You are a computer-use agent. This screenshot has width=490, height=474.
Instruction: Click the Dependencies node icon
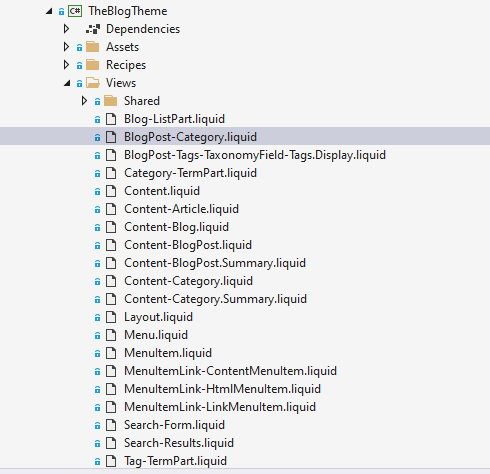(x=93, y=29)
